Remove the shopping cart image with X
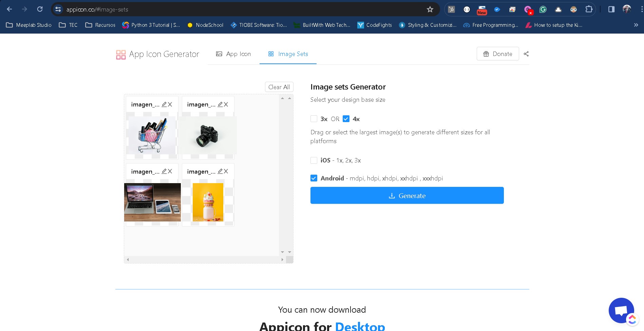Viewport: 644px width, 331px height. (x=170, y=104)
